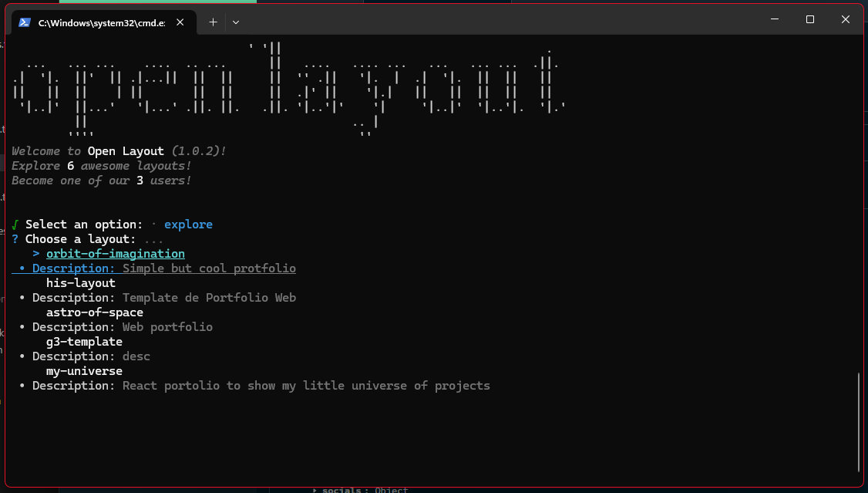
Task: Click the React portolio universe description
Action: [305, 385]
